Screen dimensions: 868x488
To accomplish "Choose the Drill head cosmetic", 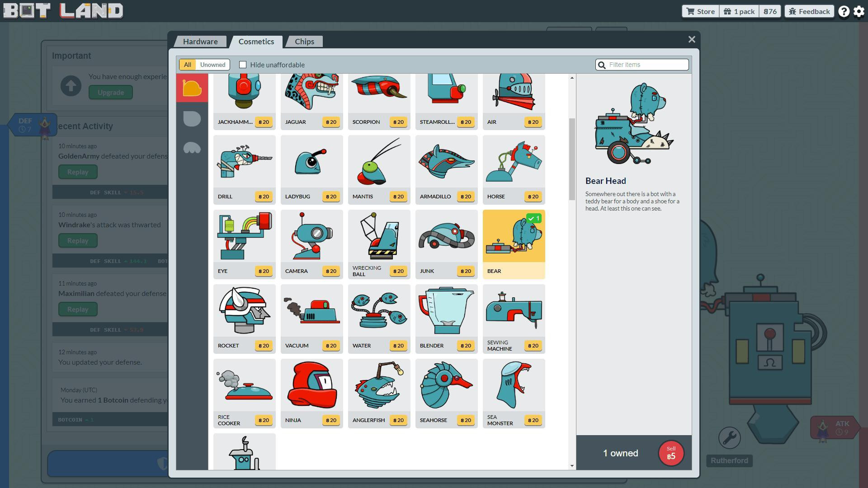I will 244,170.
